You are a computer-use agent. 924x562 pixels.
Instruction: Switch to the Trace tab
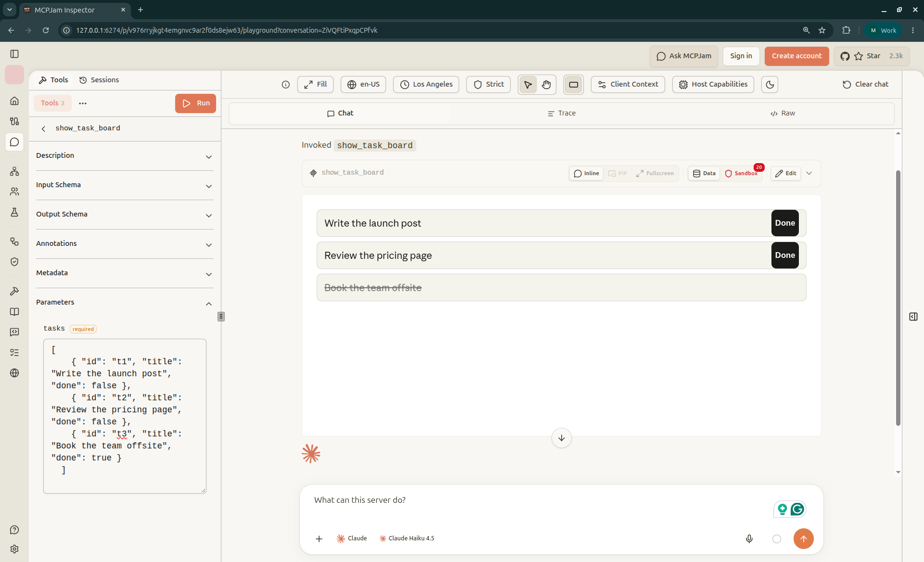[x=561, y=114]
